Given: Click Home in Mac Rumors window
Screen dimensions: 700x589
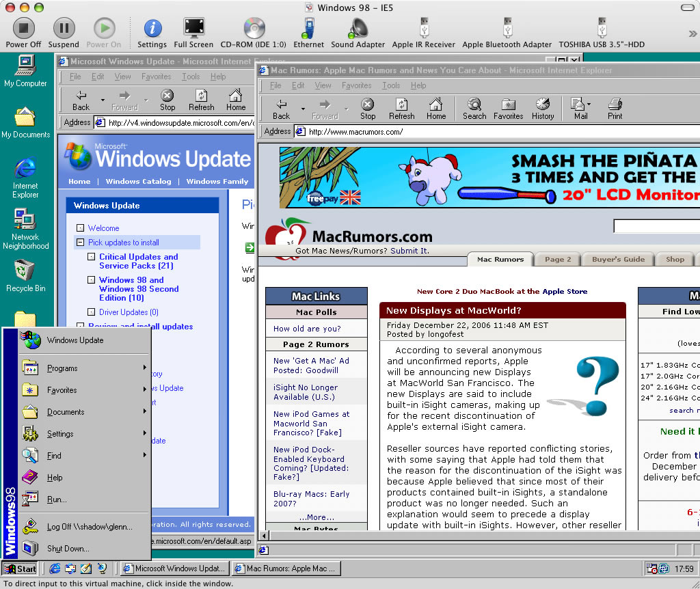Looking at the screenshot, I should pos(436,109).
